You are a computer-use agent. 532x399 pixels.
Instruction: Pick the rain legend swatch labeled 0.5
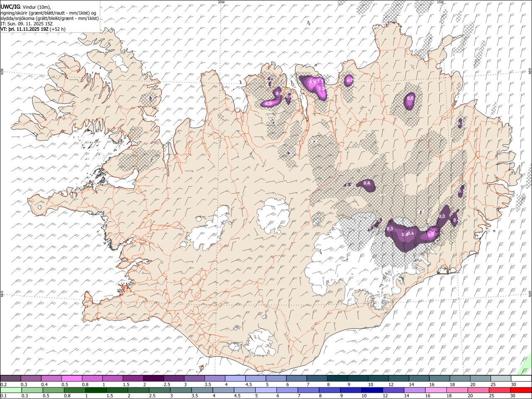[53, 390]
